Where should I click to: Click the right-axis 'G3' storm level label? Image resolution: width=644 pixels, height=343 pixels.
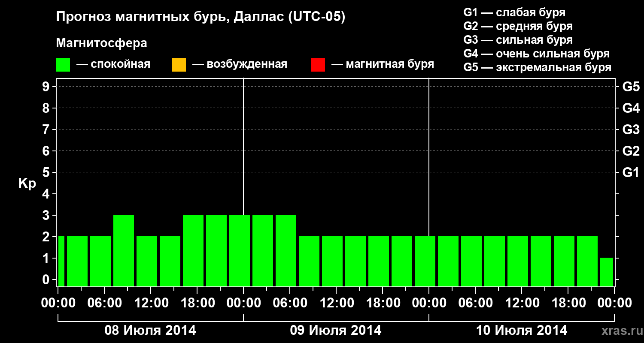pos(631,129)
